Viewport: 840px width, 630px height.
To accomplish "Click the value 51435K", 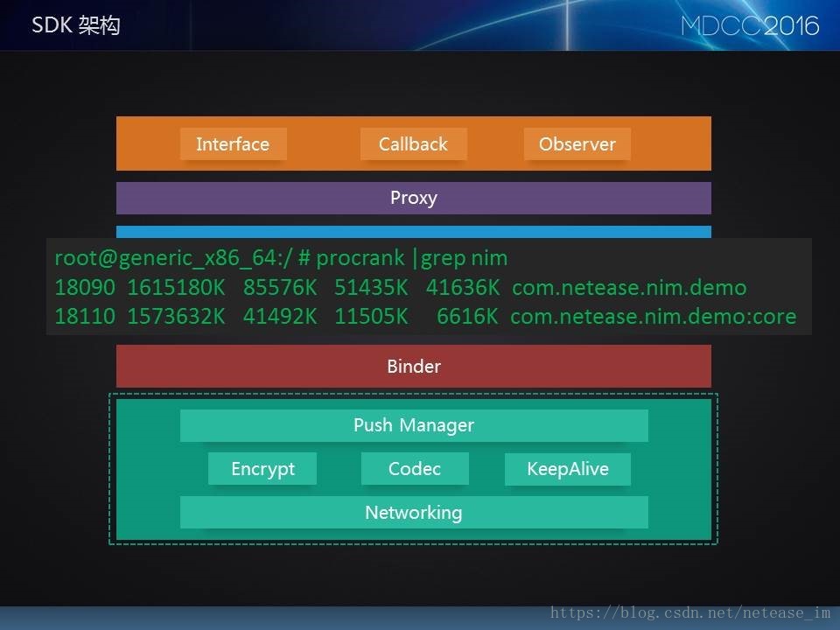I will [x=371, y=288].
